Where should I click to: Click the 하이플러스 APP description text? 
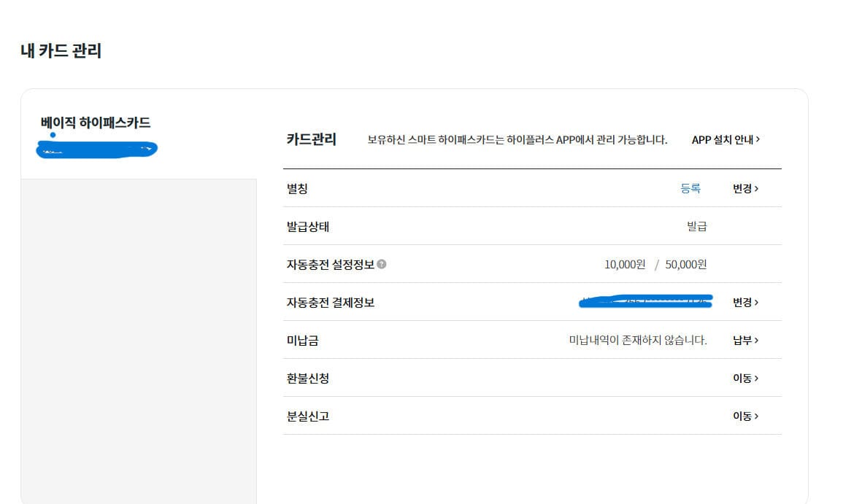coord(517,140)
